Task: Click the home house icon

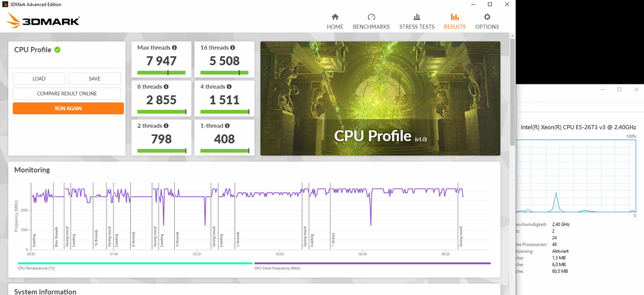Action: (x=335, y=17)
